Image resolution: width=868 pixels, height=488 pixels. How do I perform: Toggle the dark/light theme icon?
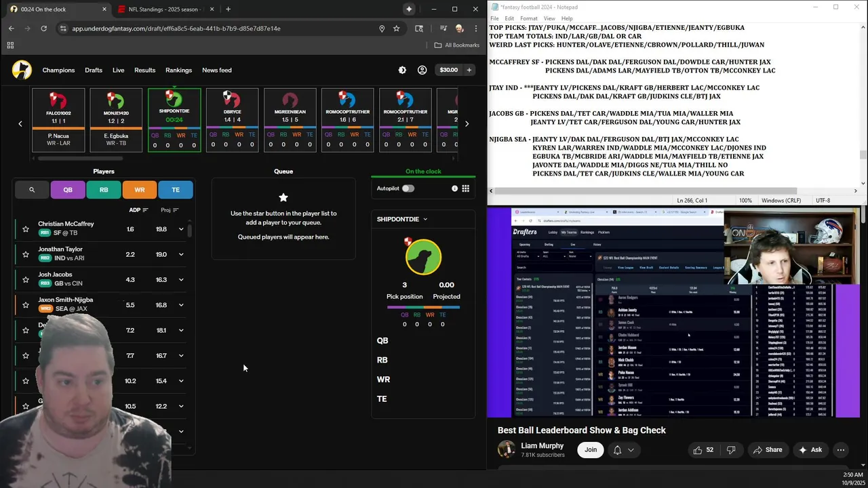click(x=402, y=70)
